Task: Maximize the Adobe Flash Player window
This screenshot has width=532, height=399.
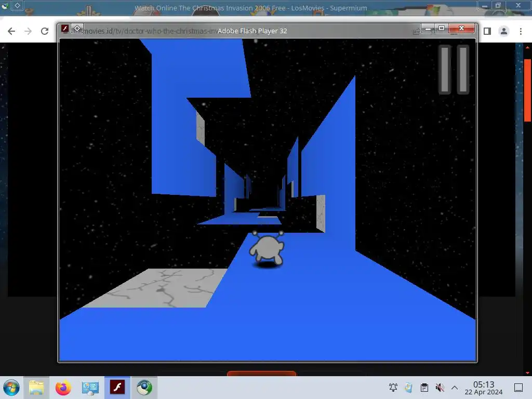Action: (442, 29)
